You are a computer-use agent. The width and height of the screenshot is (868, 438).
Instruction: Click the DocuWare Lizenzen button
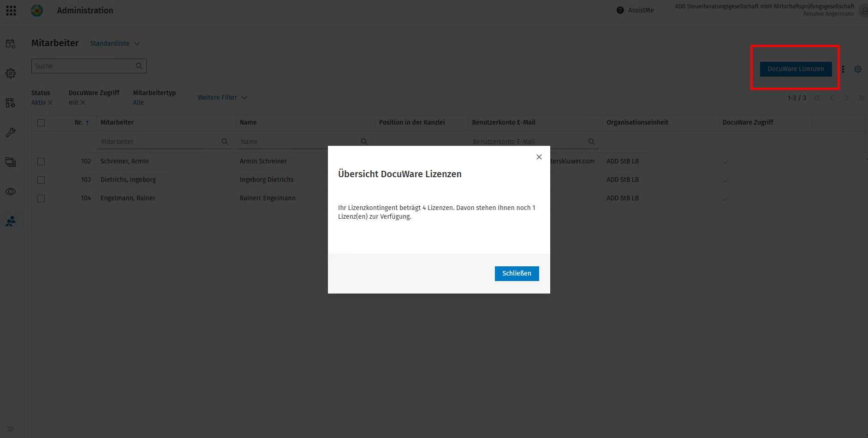pos(796,69)
